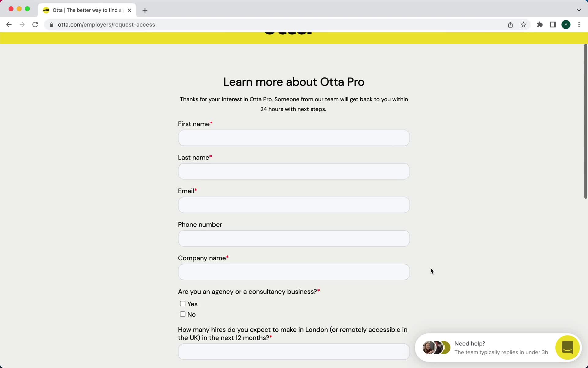Check the No agency checkbox

point(183,314)
